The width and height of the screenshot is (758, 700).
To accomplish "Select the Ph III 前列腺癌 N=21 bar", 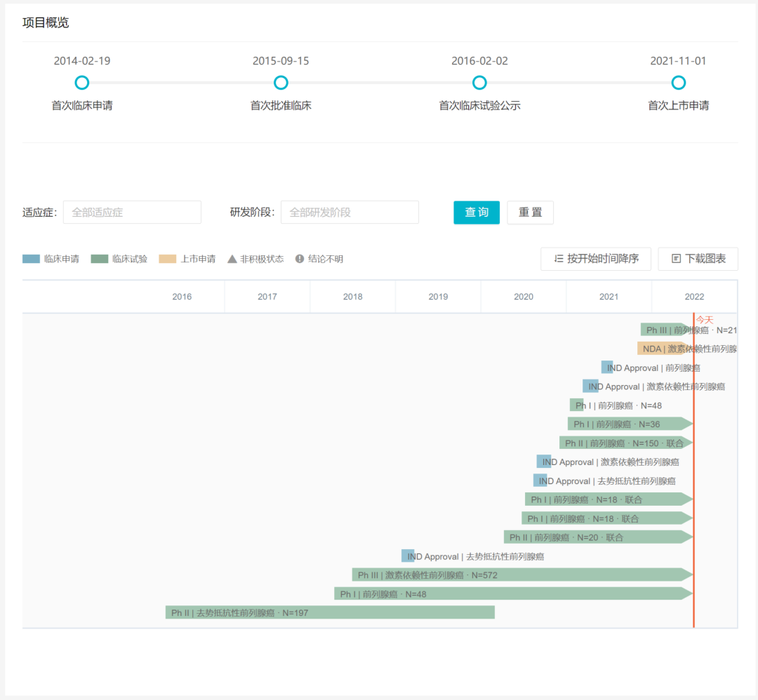I will (x=667, y=330).
